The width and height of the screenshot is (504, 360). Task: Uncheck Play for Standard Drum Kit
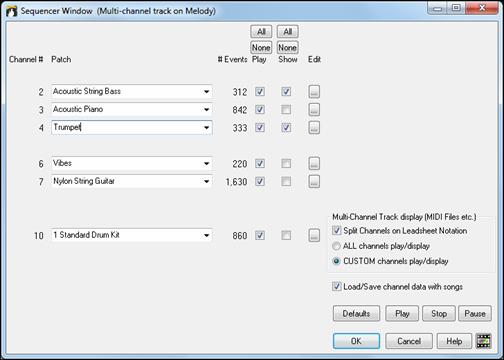260,235
